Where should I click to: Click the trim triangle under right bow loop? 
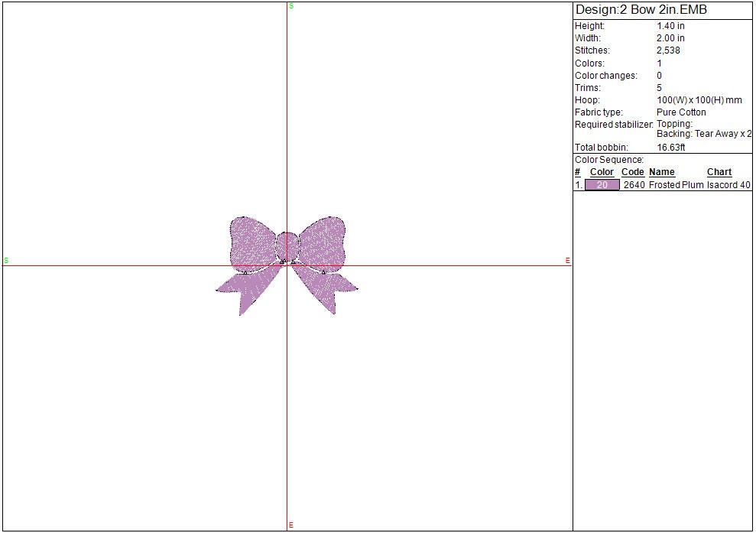click(x=323, y=271)
